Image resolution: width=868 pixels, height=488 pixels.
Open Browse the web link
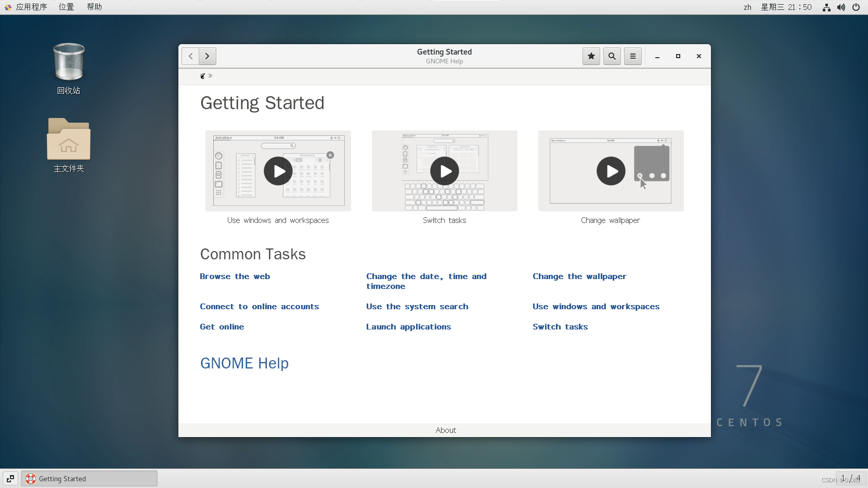(x=235, y=276)
